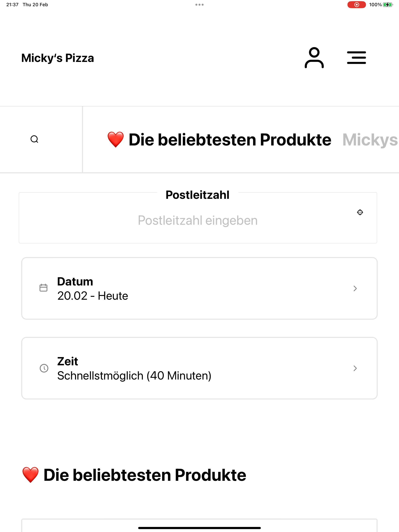Screen dimensions: 399x532
Task: Use current location crosshair icon
Action: [360, 212]
